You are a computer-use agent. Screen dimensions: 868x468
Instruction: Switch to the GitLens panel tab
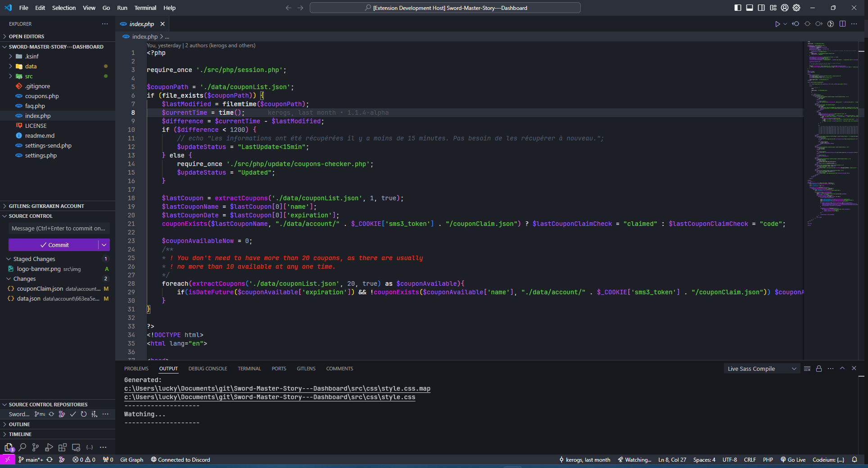coord(306,369)
